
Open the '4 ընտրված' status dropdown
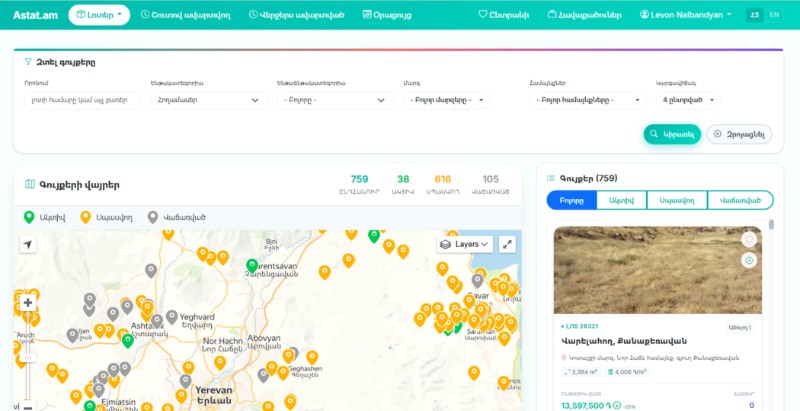pyautogui.click(x=688, y=100)
